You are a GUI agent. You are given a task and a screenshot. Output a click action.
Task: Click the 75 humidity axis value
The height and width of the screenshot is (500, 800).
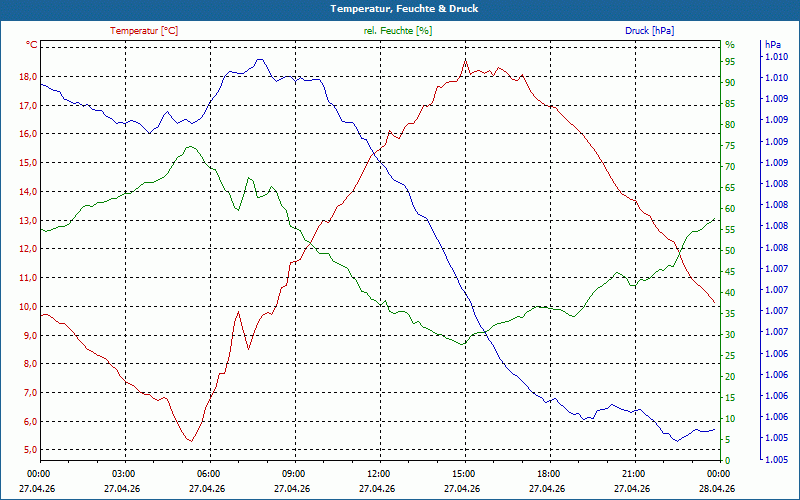pyautogui.click(x=730, y=145)
